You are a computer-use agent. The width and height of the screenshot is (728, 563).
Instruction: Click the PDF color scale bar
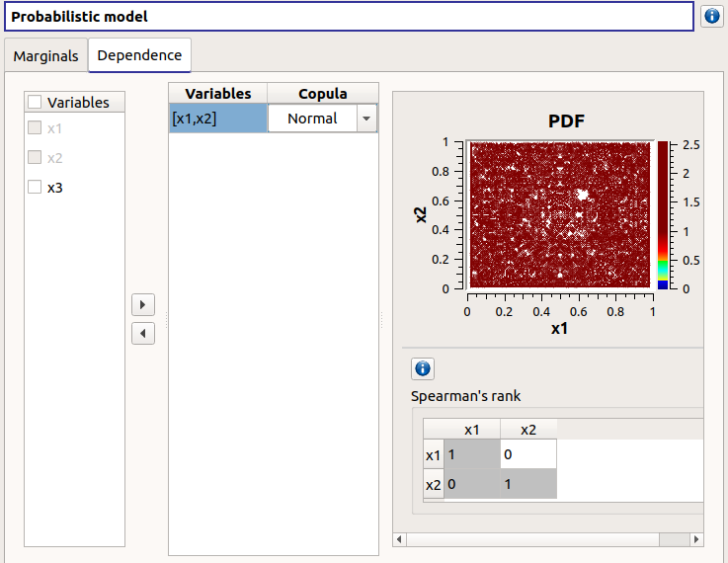[x=663, y=214]
